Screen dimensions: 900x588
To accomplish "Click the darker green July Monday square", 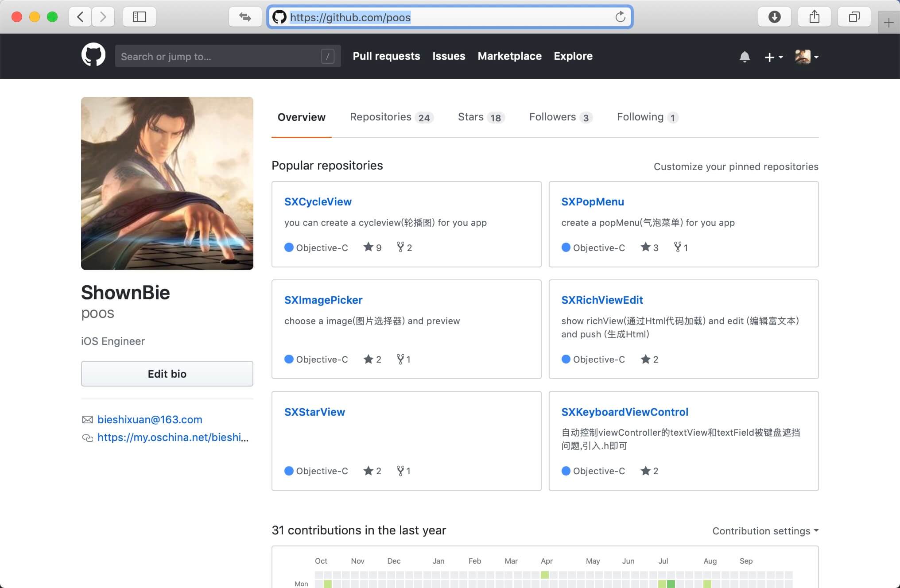I will pos(671,584).
